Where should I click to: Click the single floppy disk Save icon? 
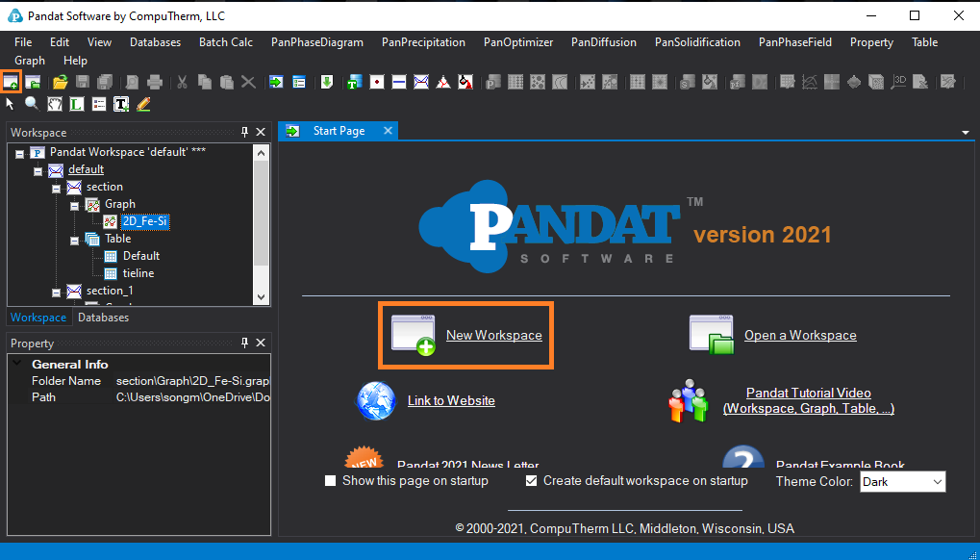pos(83,82)
